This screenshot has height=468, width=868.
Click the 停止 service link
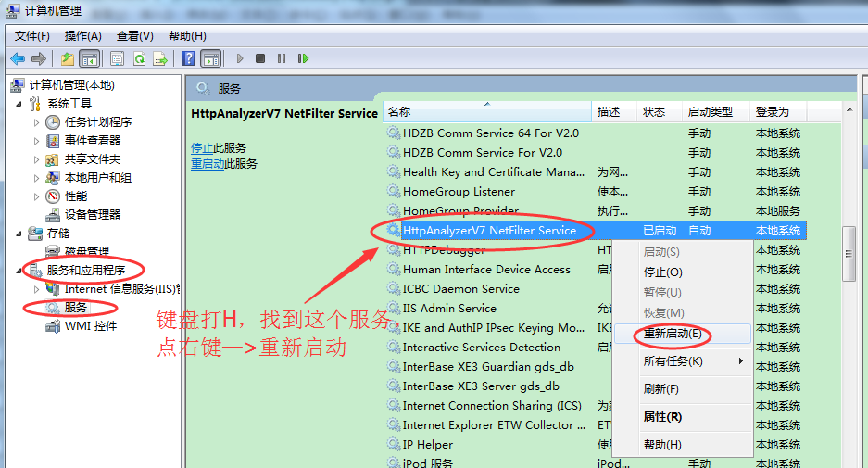[201, 148]
